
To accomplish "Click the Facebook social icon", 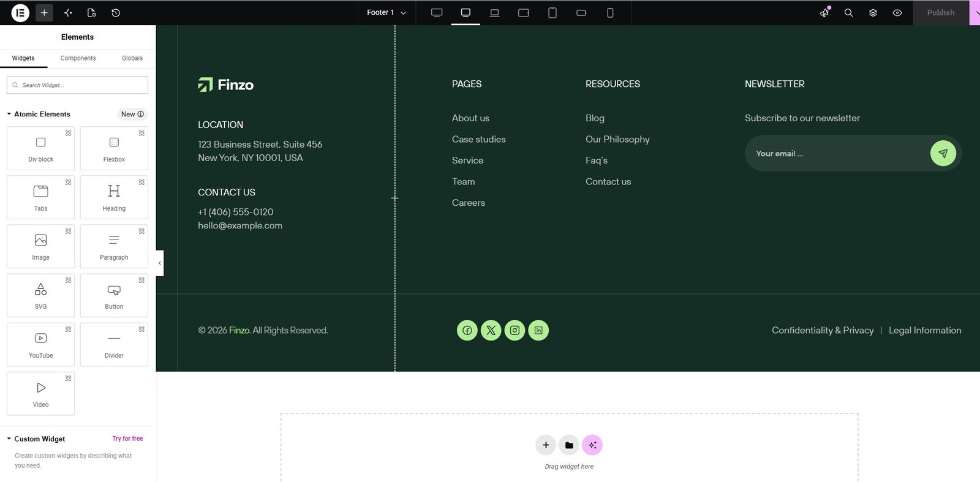I will pos(467,331).
